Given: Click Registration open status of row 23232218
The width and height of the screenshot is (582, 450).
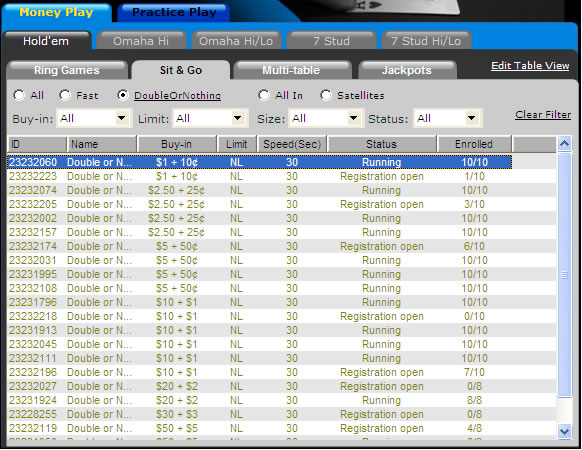Looking at the screenshot, I should (382, 316).
